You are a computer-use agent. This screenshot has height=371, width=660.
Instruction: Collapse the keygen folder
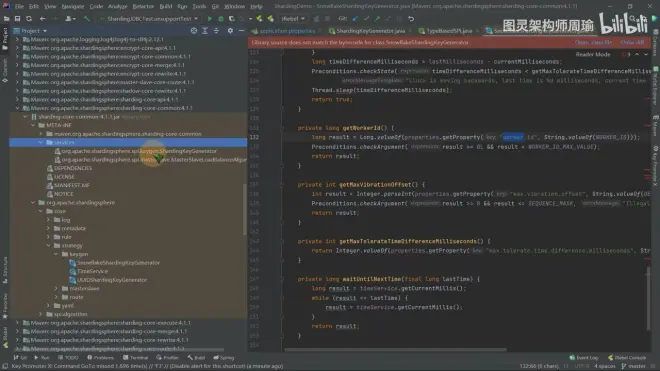56,254
